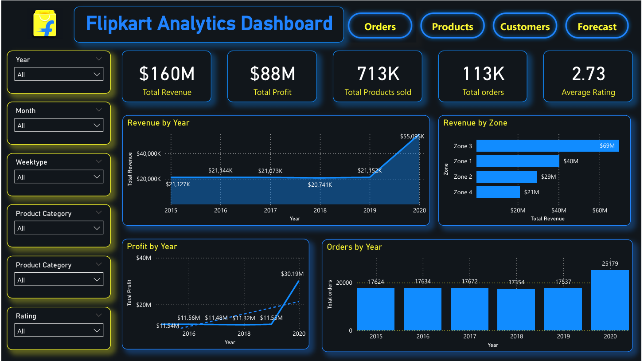The width and height of the screenshot is (644, 361).
Task: Click the 17672 orders data label
Action: pos(469,282)
